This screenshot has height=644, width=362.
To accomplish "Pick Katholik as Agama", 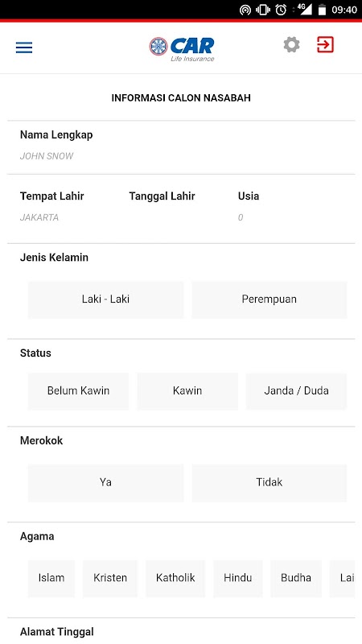I will [175, 578].
